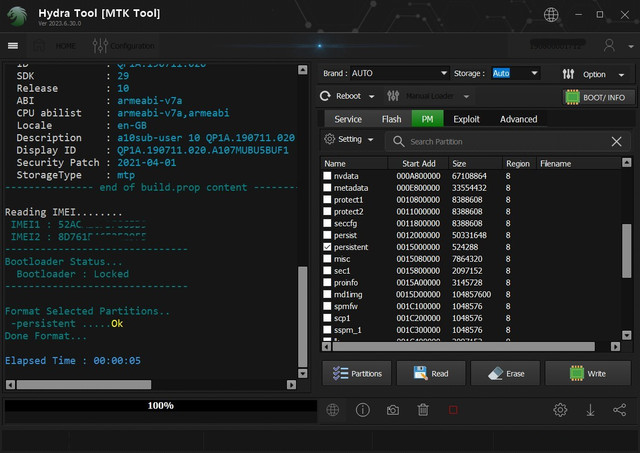The width and height of the screenshot is (640, 453).
Task: Tick the protect1 partition checkbox
Action: point(327,200)
